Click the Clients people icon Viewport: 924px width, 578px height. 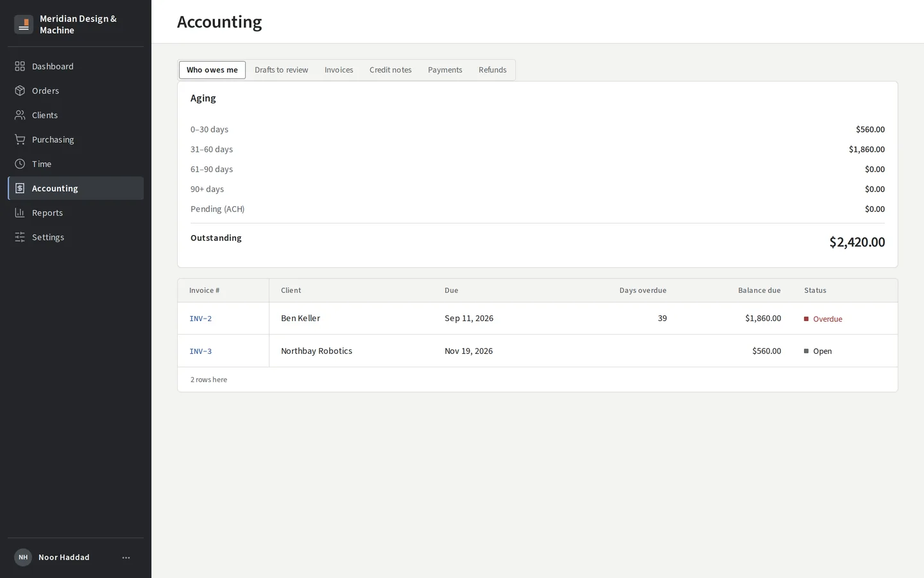click(20, 115)
